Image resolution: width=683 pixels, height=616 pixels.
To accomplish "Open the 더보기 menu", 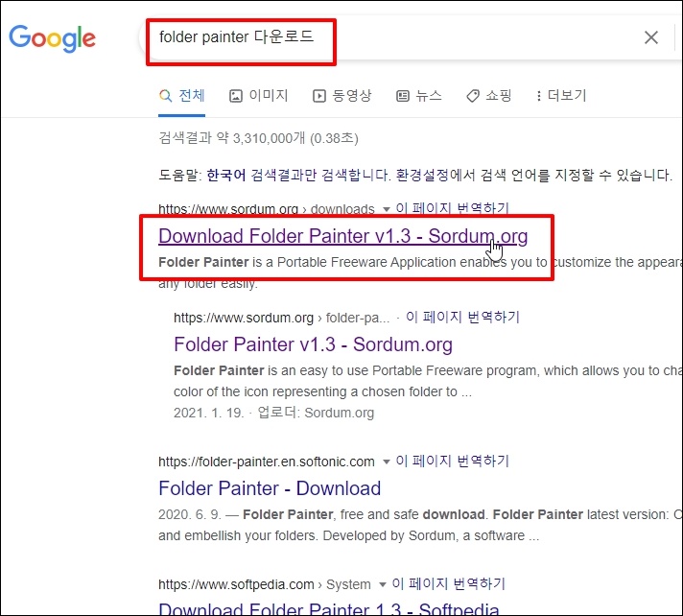I will pos(561,95).
